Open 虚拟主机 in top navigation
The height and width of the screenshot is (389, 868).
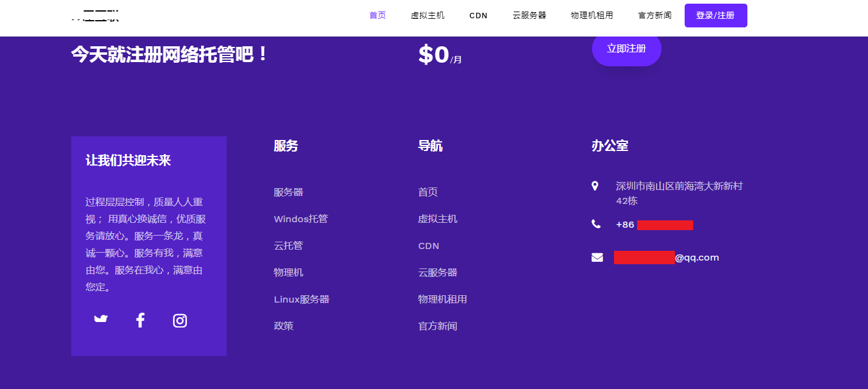click(428, 15)
